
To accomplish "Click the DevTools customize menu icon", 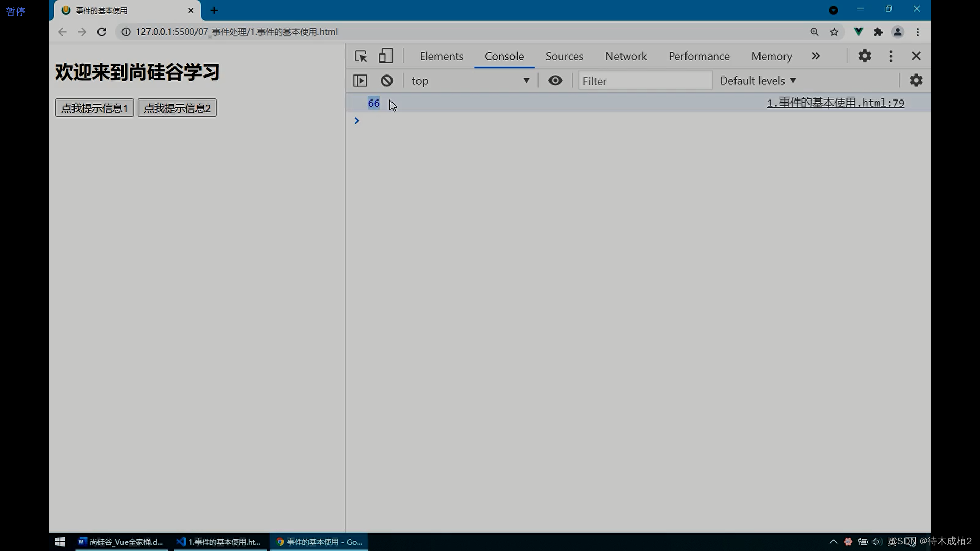I will click(x=891, y=56).
